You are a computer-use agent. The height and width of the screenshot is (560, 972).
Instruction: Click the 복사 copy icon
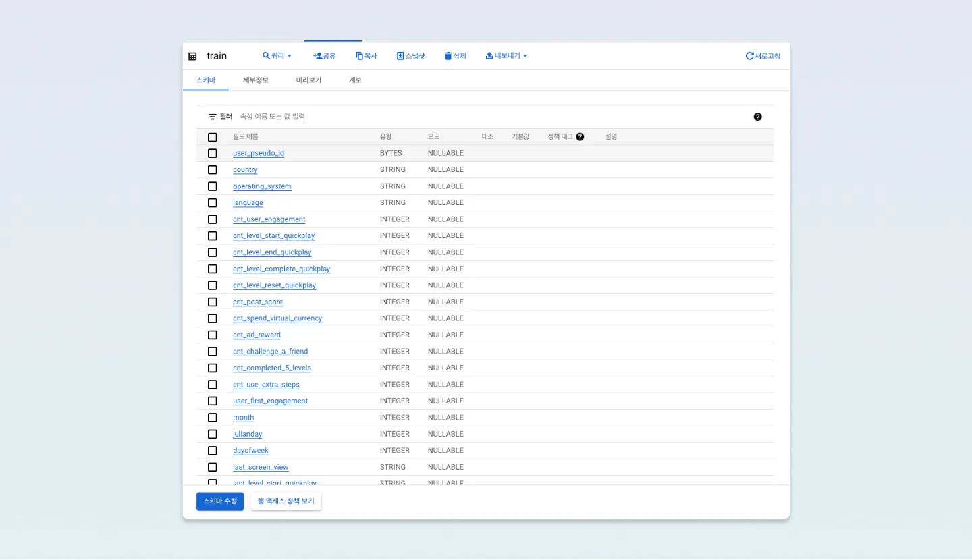tap(359, 56)
